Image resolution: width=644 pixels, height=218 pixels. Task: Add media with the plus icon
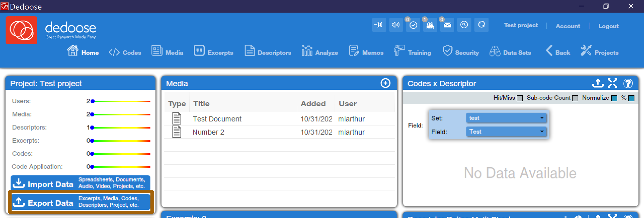385,83
